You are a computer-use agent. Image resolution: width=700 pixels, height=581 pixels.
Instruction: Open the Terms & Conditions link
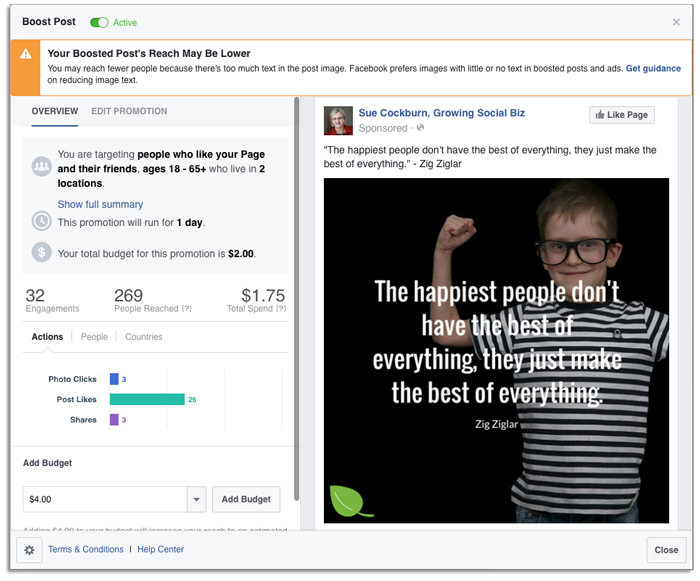click(86, 549)
